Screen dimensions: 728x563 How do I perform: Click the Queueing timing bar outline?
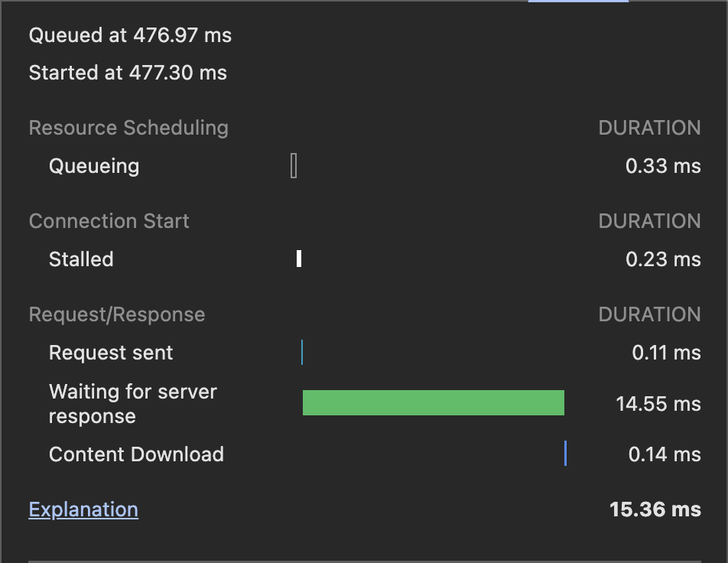[x=294, y=166]
